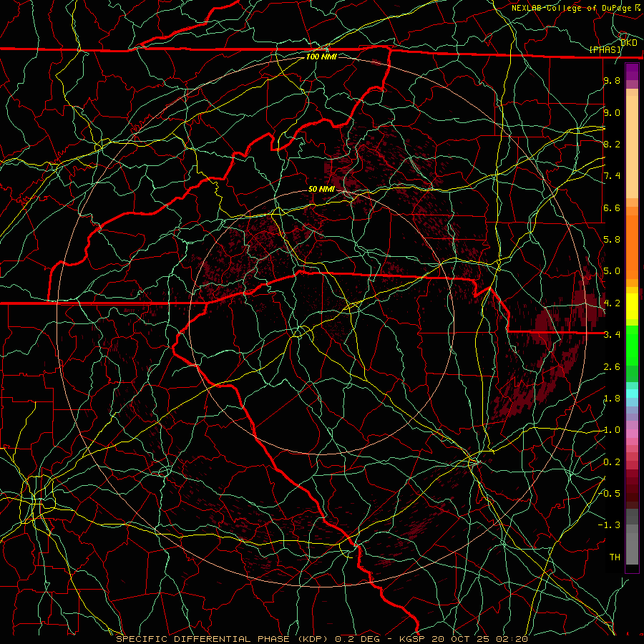The image size is (644, 644).
Task: Click the [PHAS] label above the color scale
Action: pyautogui.click(x=605, y=49)
